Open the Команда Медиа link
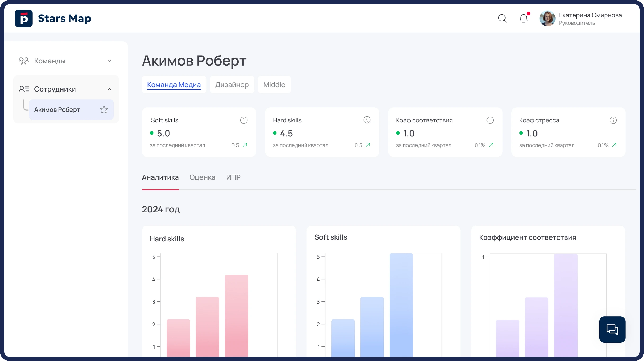Screen dimensions: 644x361 point(174,85)
